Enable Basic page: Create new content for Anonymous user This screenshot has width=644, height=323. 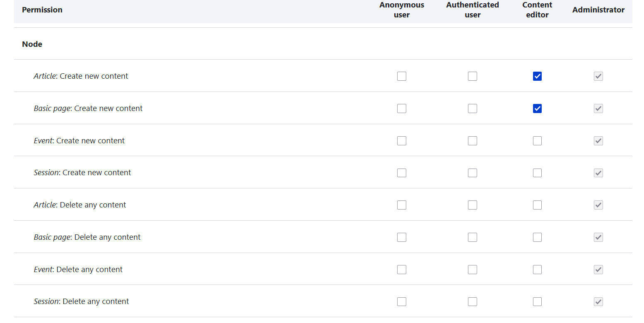(401, 108)
